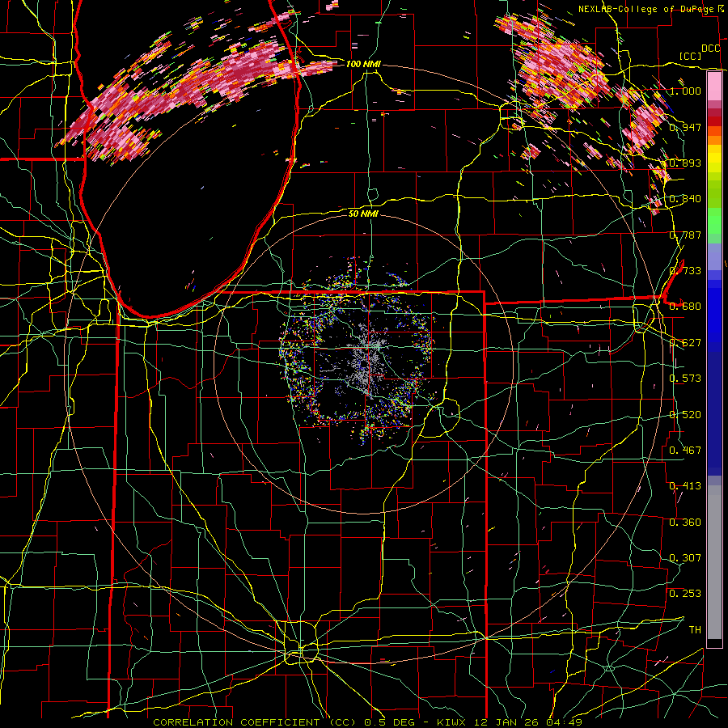The width and height of the screenshot is (728, 728).
Task: Select the 0.520 legend value
Action: tap(685, 414)
